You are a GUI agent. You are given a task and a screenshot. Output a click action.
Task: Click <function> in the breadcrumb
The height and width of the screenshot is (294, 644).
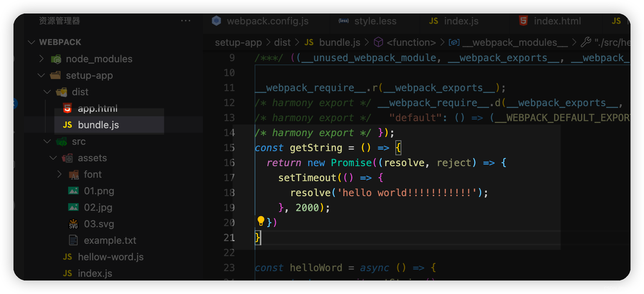(x=411, y=42)
